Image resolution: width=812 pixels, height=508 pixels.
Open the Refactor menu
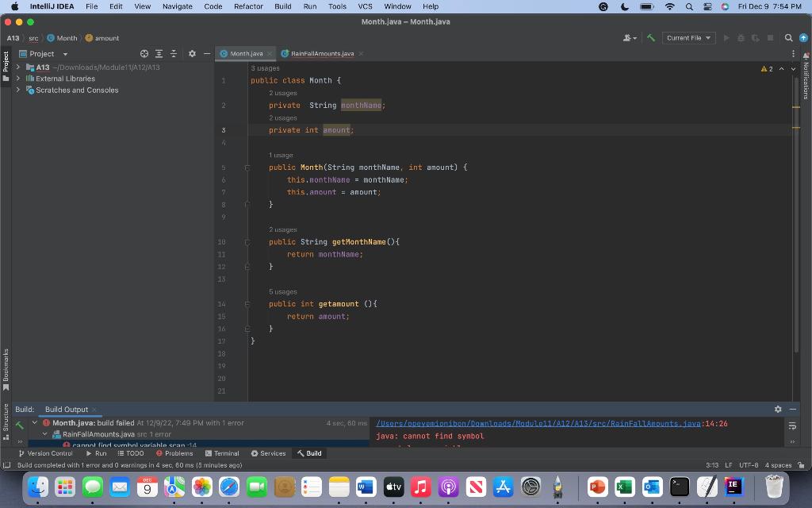point(248,6)
